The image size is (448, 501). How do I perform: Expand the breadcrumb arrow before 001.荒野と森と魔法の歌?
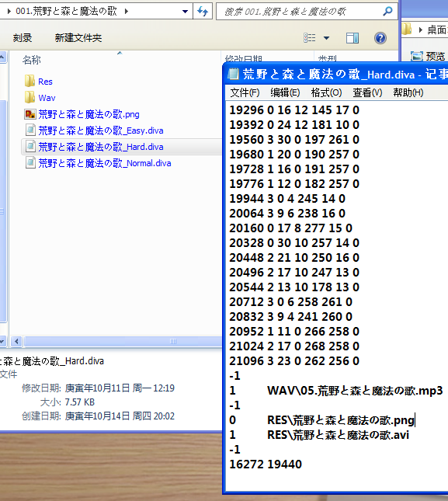9,12
